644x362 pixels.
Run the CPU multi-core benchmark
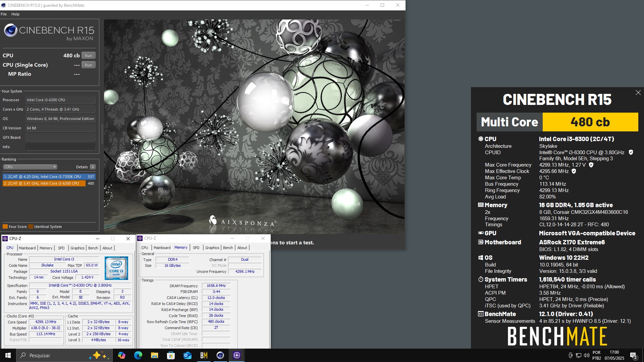88,56
